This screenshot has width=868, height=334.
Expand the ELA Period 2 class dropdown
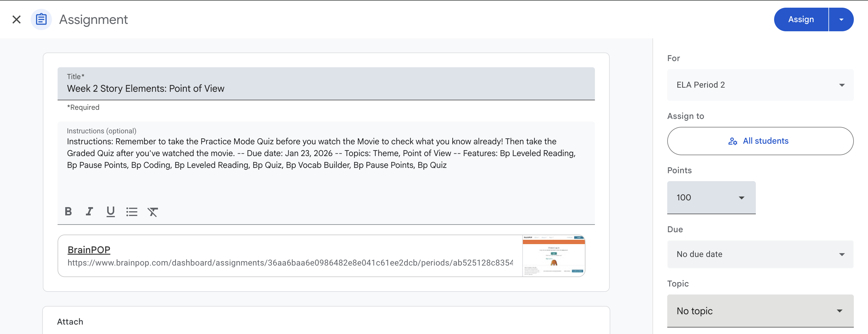point(760,85)
